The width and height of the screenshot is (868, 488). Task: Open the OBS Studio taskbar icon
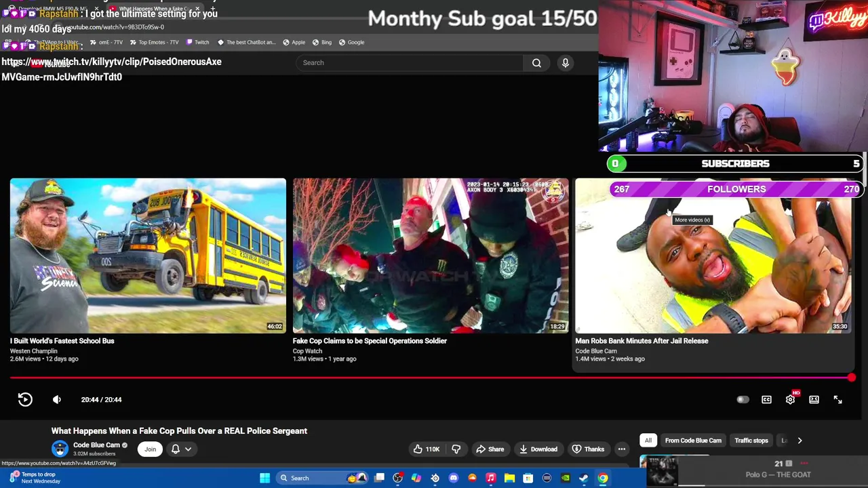(397, 478)
